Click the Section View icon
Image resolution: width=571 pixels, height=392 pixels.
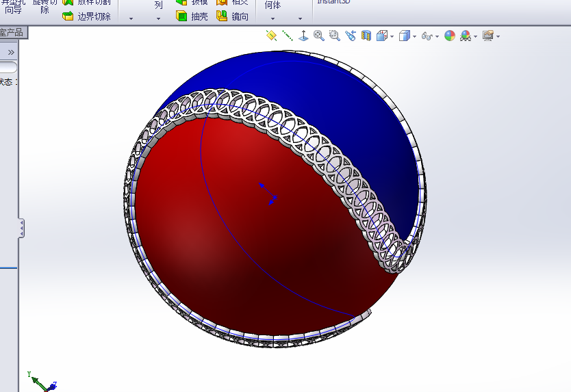tap(366, 36)
